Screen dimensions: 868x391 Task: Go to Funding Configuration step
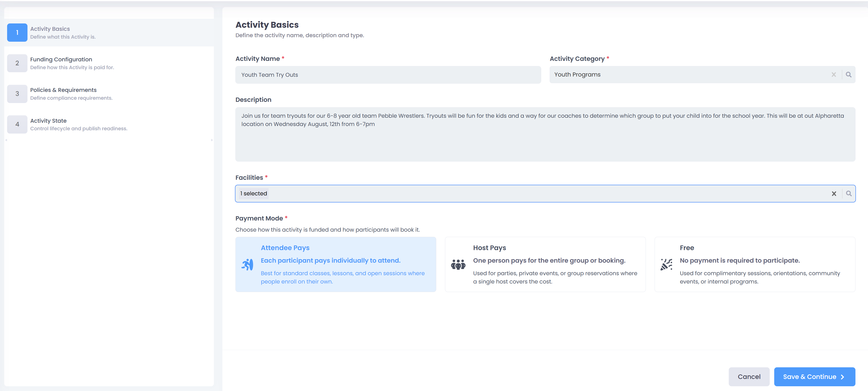point(109,63)
